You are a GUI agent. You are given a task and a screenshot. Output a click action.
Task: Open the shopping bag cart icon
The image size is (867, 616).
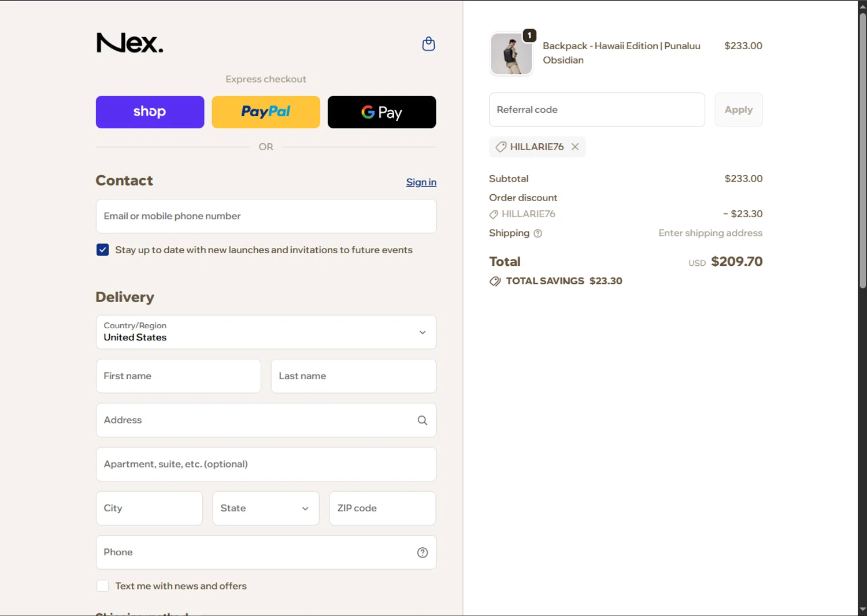(428, 44)
